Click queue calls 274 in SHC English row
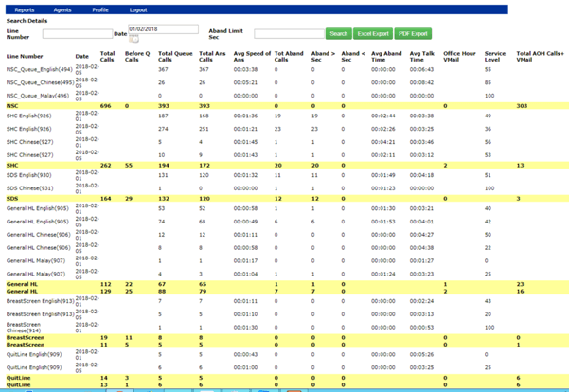The image size is (569, 392). [x=163, y=129]
